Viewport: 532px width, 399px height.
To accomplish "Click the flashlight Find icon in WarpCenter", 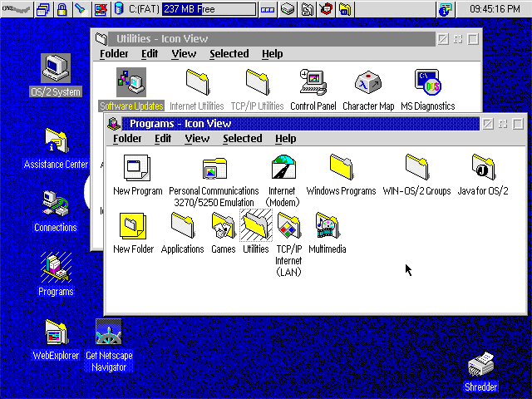I will click(81, 10).
